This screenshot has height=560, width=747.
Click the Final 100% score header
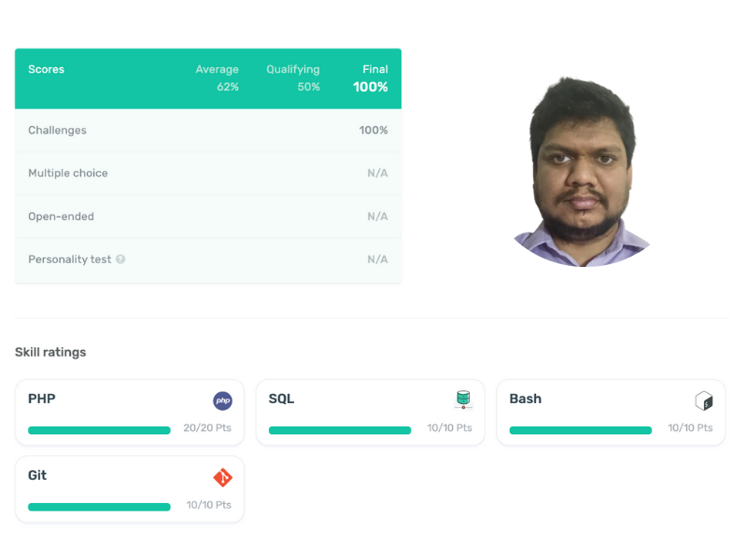370,78
